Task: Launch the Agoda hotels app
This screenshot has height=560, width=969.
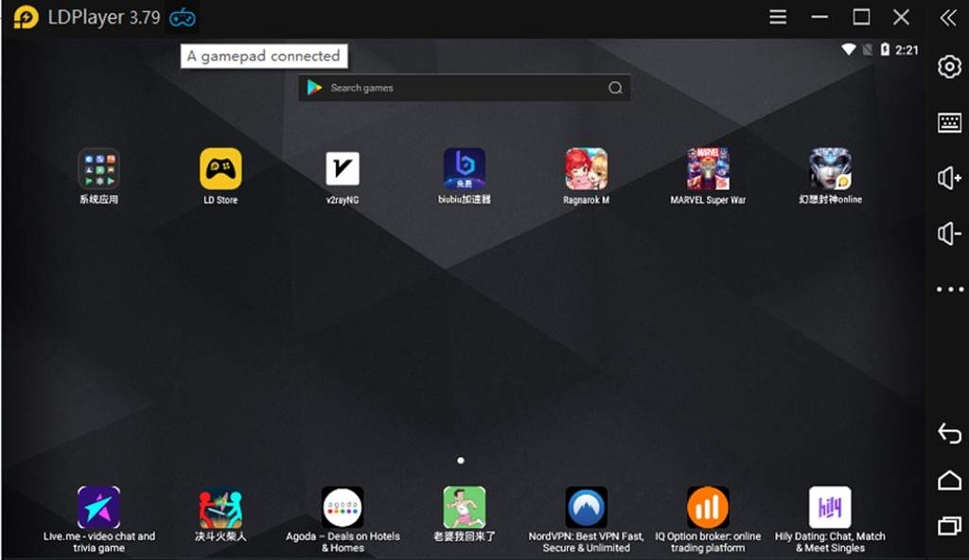Action: [x=342, y=508]
